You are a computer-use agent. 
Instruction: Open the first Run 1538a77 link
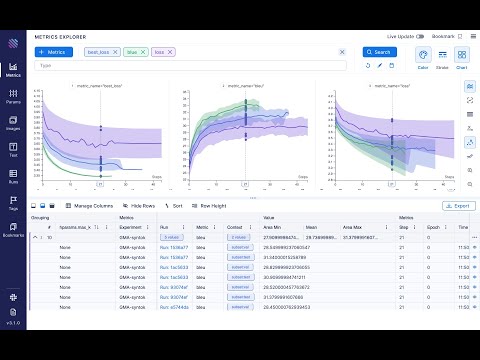[174, 247]
